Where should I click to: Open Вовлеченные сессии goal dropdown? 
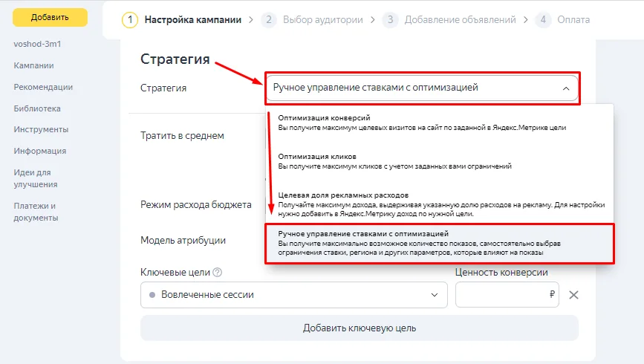click(x=293, y=295)
